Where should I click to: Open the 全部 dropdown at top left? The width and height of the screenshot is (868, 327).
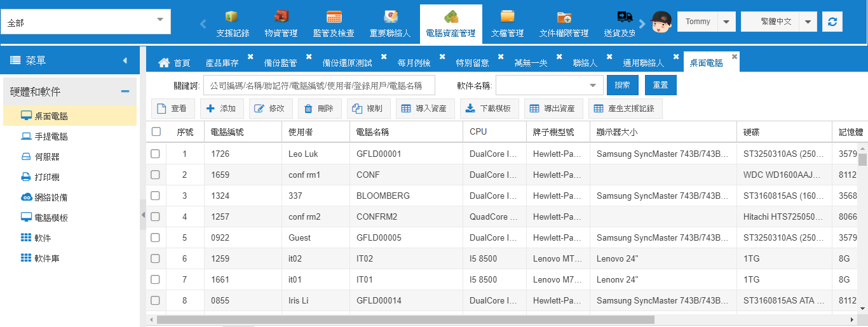[x=85, y=22]
